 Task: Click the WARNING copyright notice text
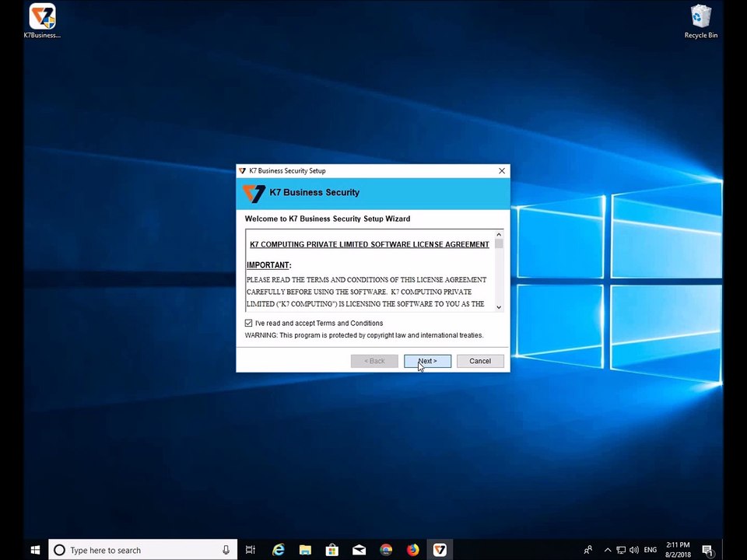(364, 335)
